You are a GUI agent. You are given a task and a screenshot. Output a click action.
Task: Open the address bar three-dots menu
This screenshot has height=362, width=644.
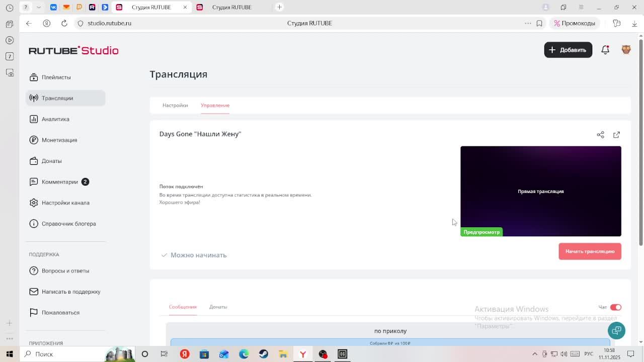[528, 23]
